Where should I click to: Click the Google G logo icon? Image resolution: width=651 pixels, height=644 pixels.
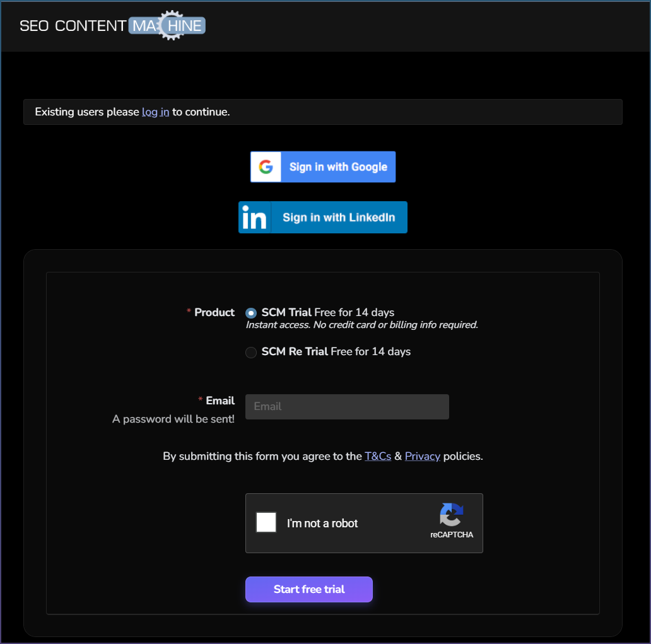click(x=266, y=167)
